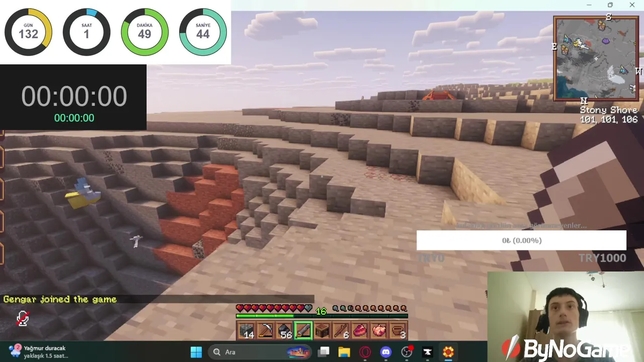Click the SAAT 1 circular gauge
Image resolution: width=644 pixels, height=362 pixels.
click(87, 32)
